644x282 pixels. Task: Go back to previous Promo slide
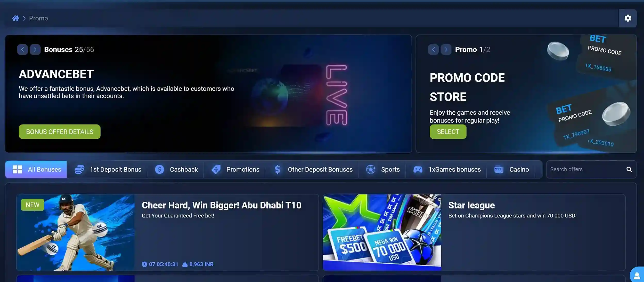(433, 49)
